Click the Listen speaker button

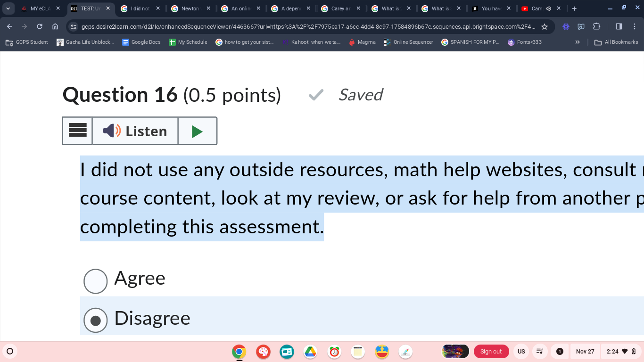coord(135,131)
